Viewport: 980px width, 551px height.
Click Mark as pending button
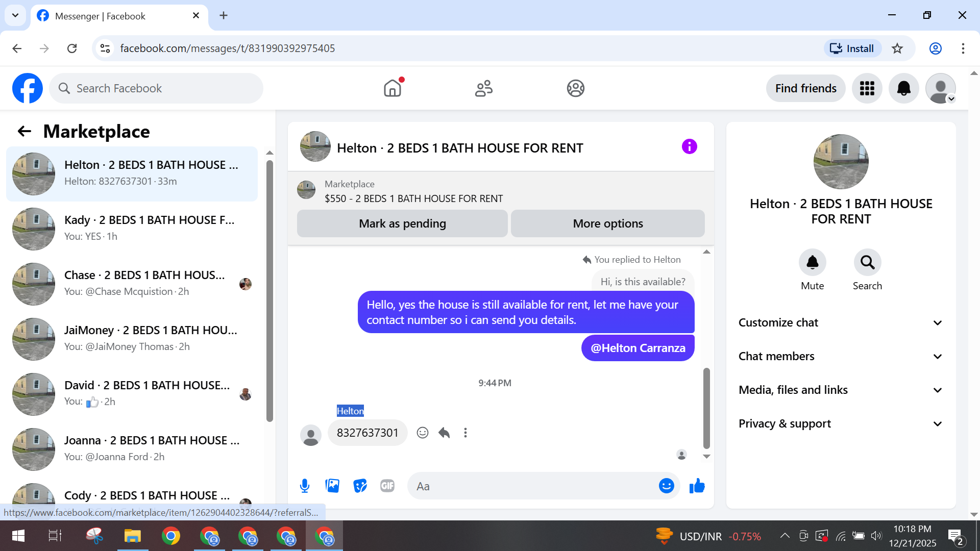(402, 223)
